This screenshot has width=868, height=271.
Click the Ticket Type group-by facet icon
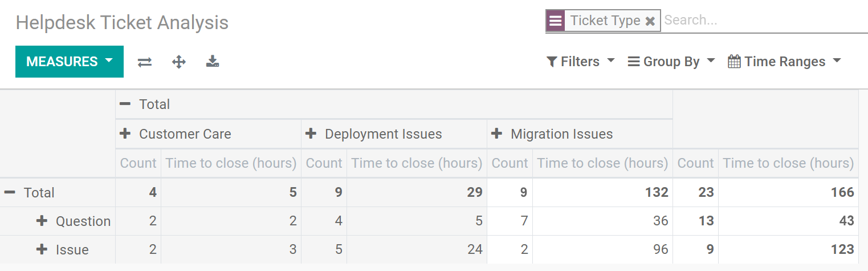[x=555, y=21]
